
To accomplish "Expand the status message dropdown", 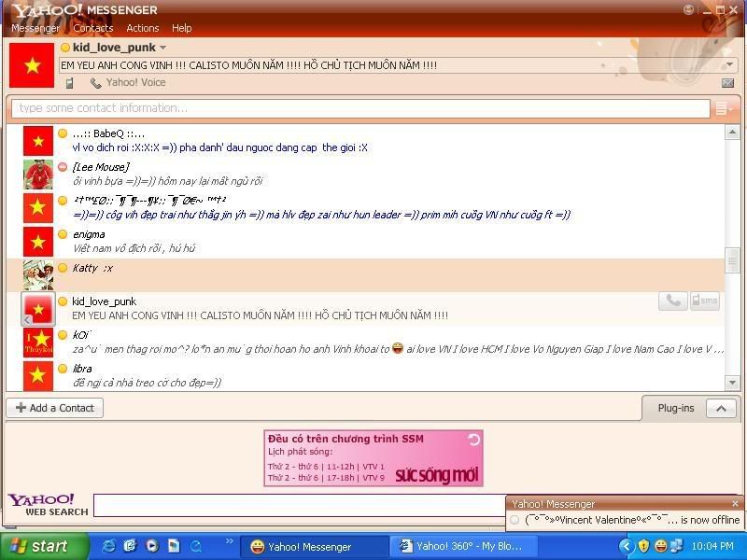I will [x=729, y=65].
